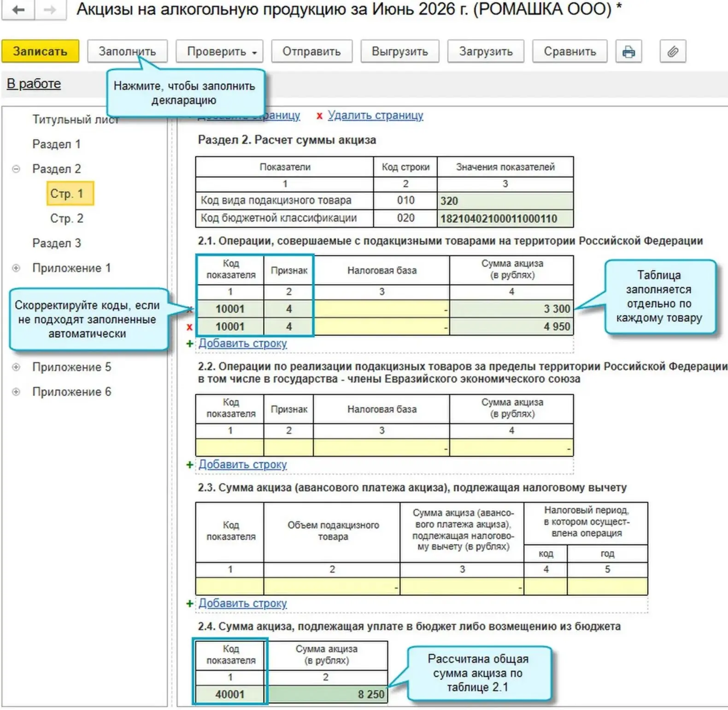Click the green plus under table 2.3
Screen dimensions: 728x710
coord(189,603)
